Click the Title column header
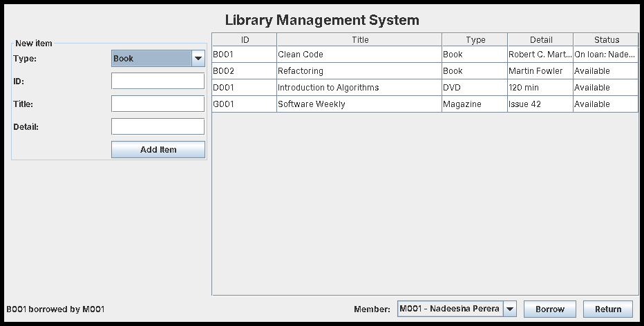 coord(360,40)
